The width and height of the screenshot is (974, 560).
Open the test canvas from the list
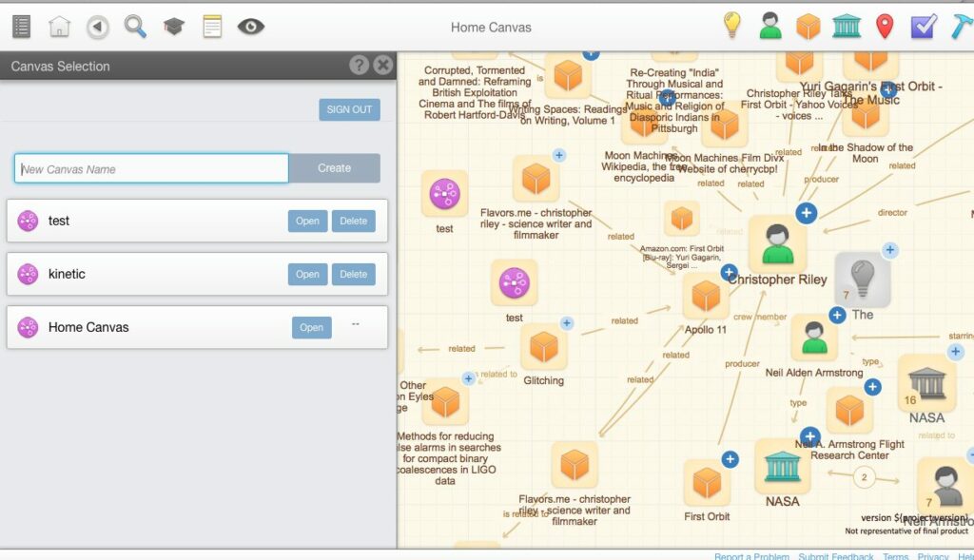(307, 221)
